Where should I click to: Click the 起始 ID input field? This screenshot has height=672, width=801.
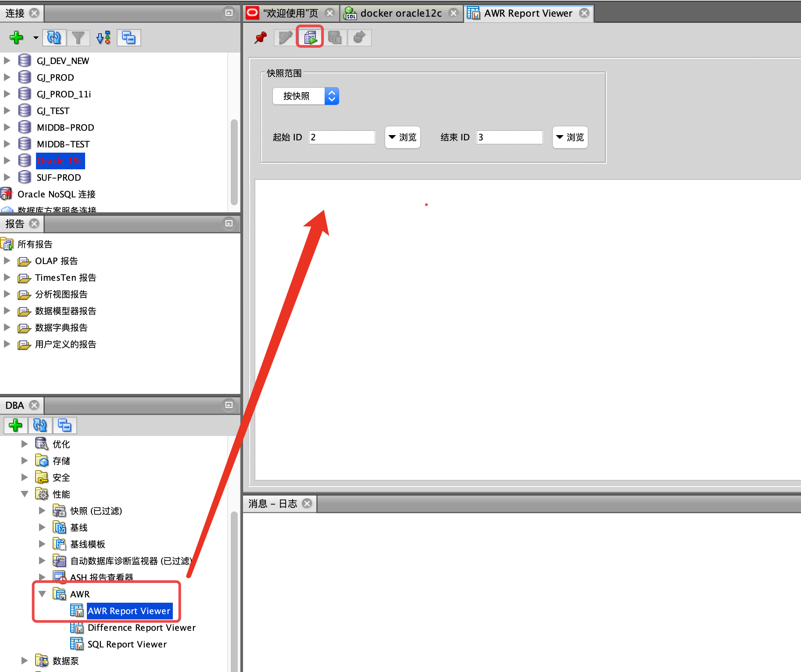pos(342,137)
